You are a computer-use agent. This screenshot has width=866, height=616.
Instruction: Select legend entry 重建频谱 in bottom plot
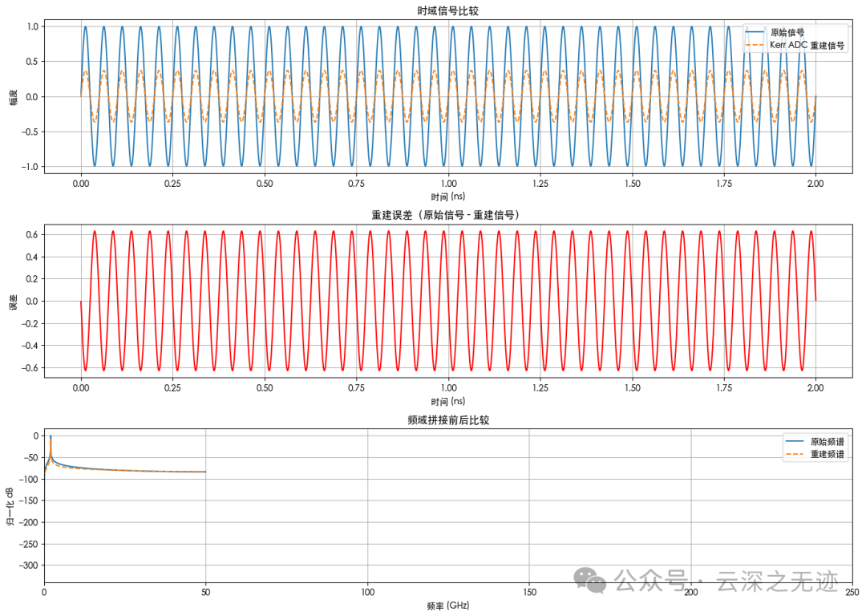point(827,454)
